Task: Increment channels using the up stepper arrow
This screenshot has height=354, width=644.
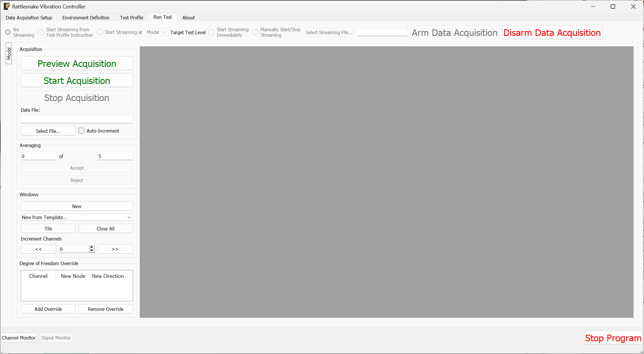Action: [91, 247]
